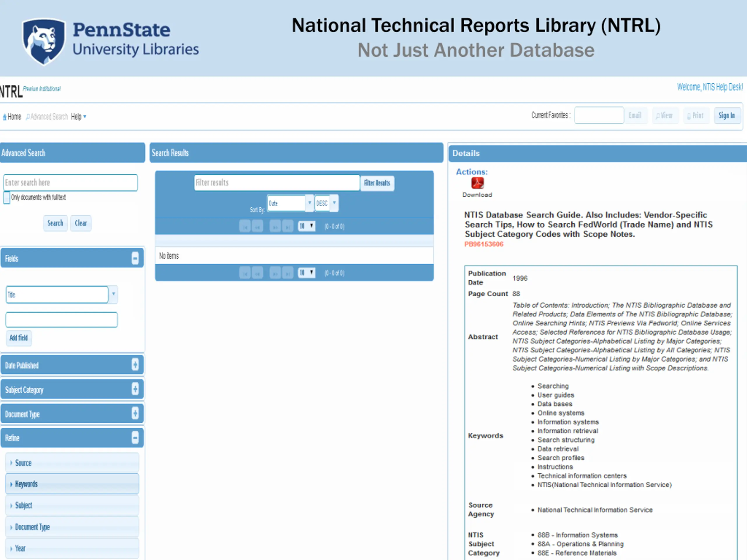Click '88B - Information Systems' category
Image resolution: width=747 pixels, height=560 pixels.
pyautogui.click(x=577, y=535)
